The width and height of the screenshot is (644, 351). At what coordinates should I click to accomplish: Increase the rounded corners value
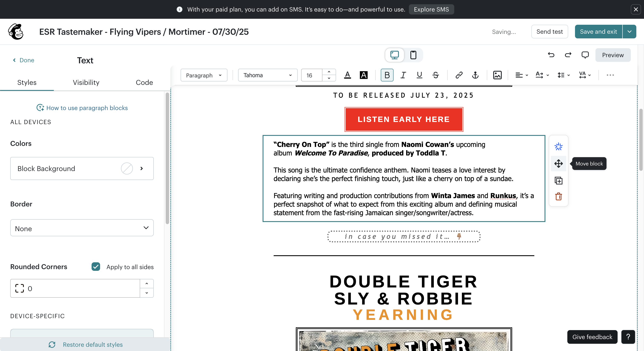(147, 284)
